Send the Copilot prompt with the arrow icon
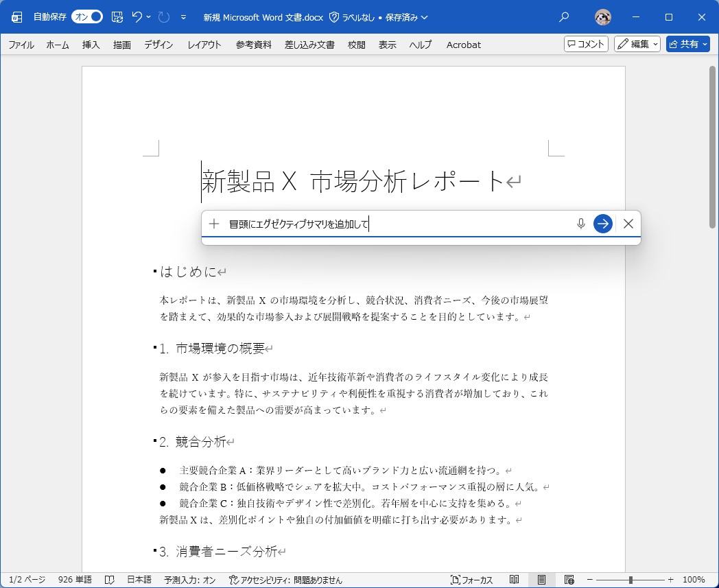This screenshot has width=719, height=588. point(602,224)
